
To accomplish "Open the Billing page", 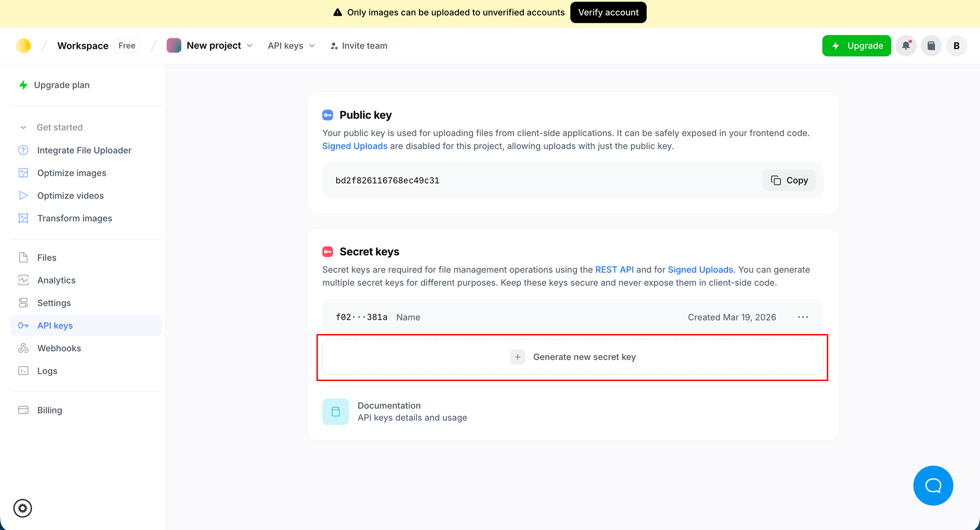I will (49, 410).
